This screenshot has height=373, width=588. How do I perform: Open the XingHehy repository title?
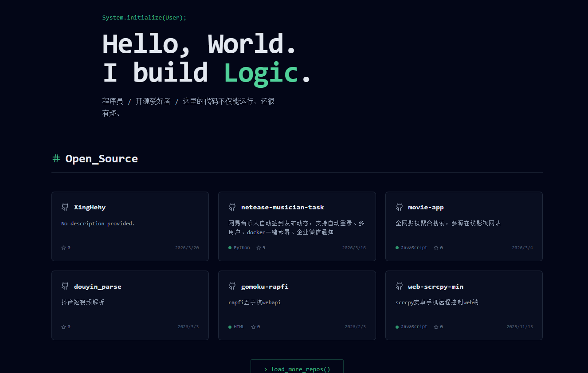(x=90, y=207)
